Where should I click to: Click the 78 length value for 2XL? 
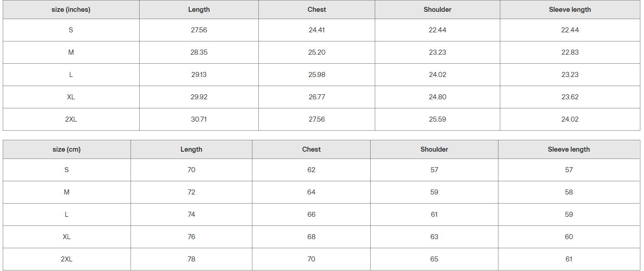(x=191, y=259)
